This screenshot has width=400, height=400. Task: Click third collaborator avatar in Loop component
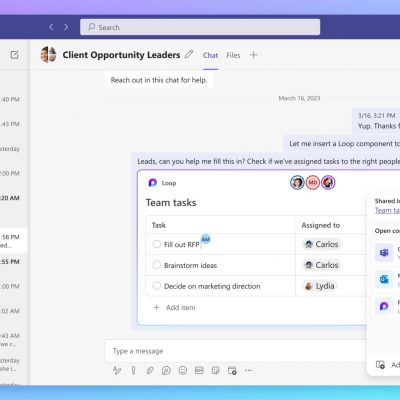point(328,182)
